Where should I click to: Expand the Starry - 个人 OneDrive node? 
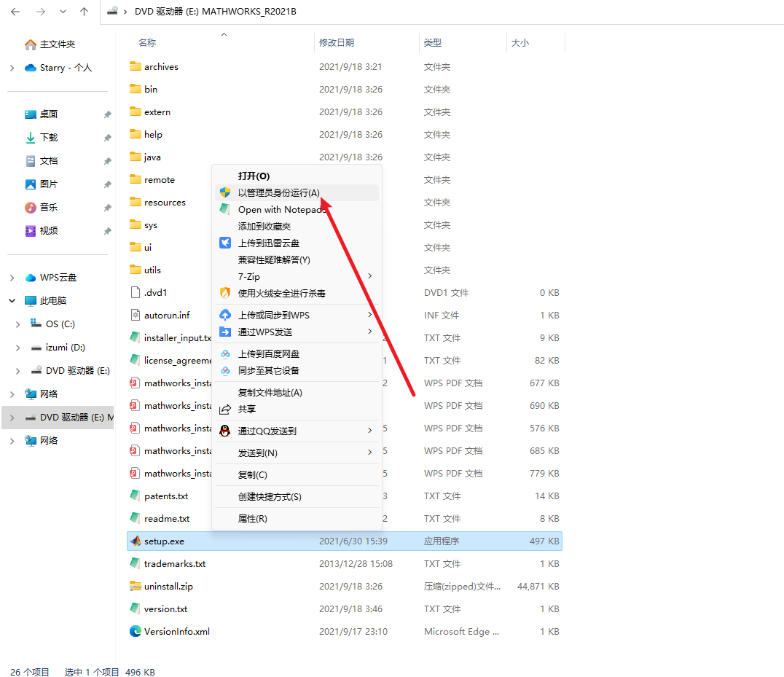(12, 68)
